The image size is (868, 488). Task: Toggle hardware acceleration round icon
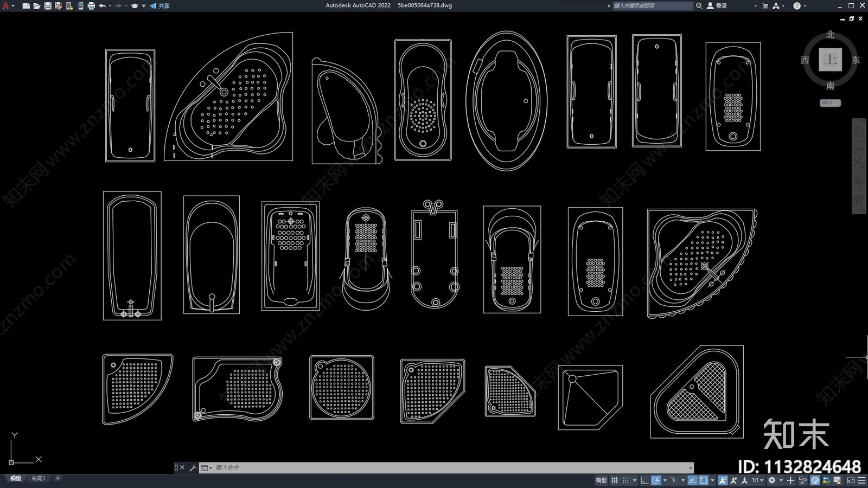pyautogui.click(x=815, y=480)
